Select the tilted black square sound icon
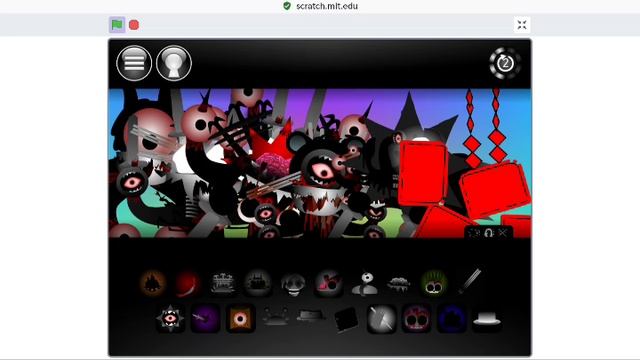Image resolution: width=640 pixels, height=360 pixels. point(346,319)
